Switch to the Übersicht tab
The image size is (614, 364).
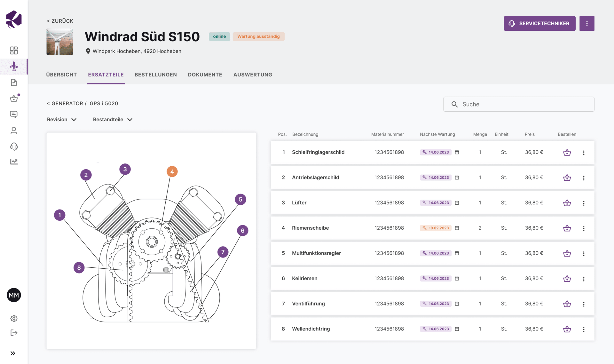click(62, 74)
